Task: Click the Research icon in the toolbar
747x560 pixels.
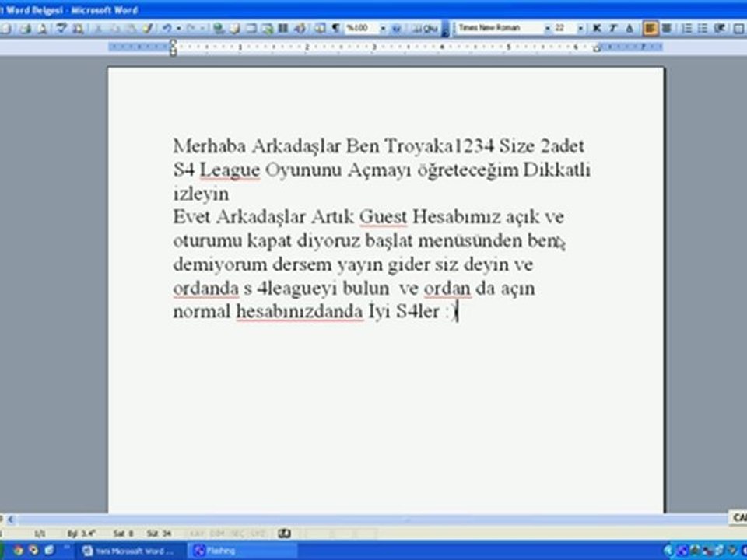Action: point(78,29)
